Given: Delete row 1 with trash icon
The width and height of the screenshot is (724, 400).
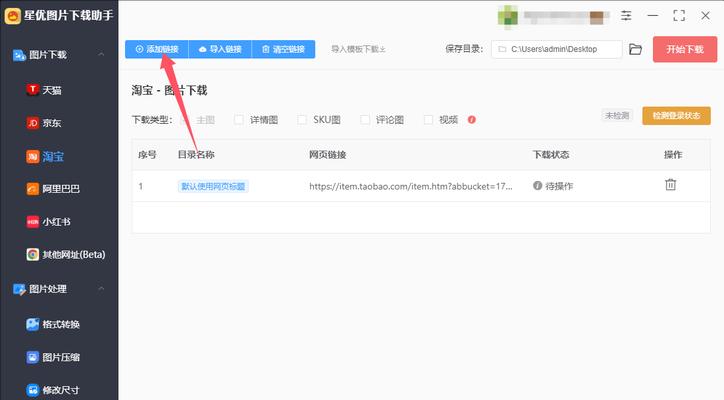Looking at the screenshot, I should click(670, 185).
